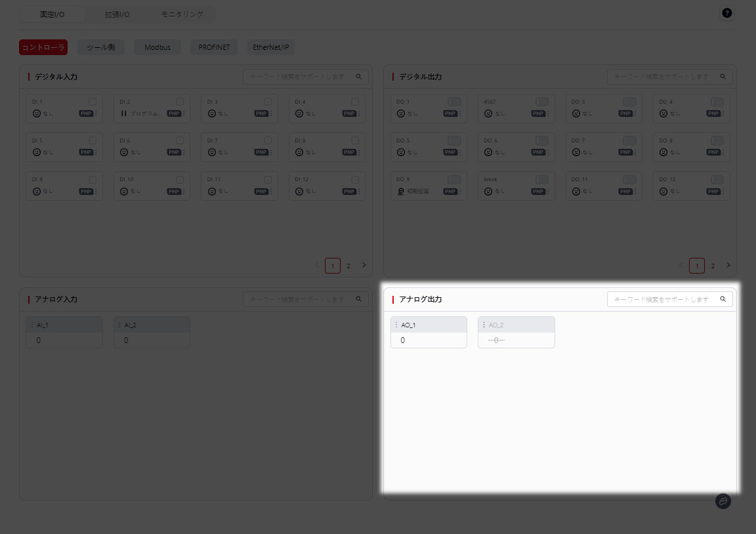Switch to the モニタリング tab
Image resolution: width=756 pixels, height=534 pixels.
[x=182, y=14]
